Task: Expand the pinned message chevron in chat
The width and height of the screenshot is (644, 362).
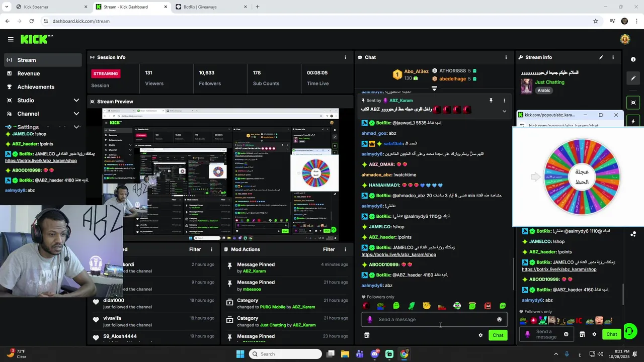Action: coord(504,111)
